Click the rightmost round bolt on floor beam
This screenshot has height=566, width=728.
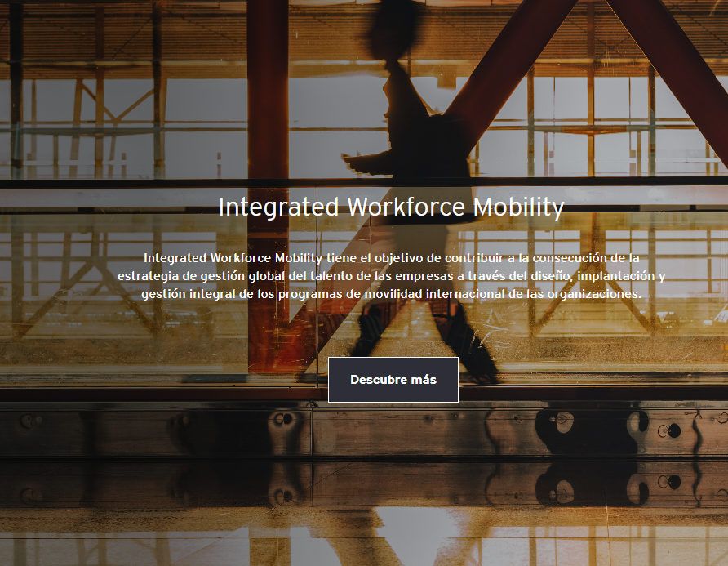point(674,430)
